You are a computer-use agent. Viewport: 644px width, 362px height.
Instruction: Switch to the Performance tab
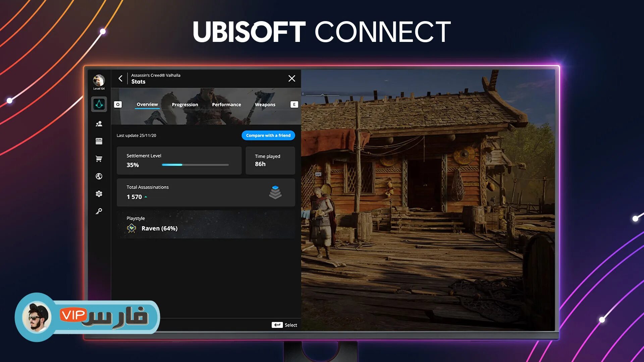click(x=226, y=105)
